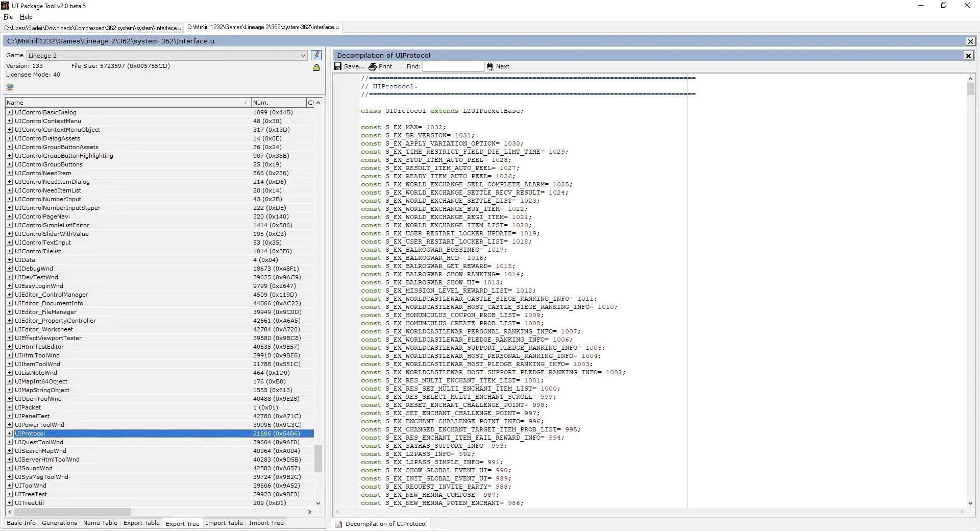
Task: Click the Next binoculars icon
Action: tap(490, 66)
